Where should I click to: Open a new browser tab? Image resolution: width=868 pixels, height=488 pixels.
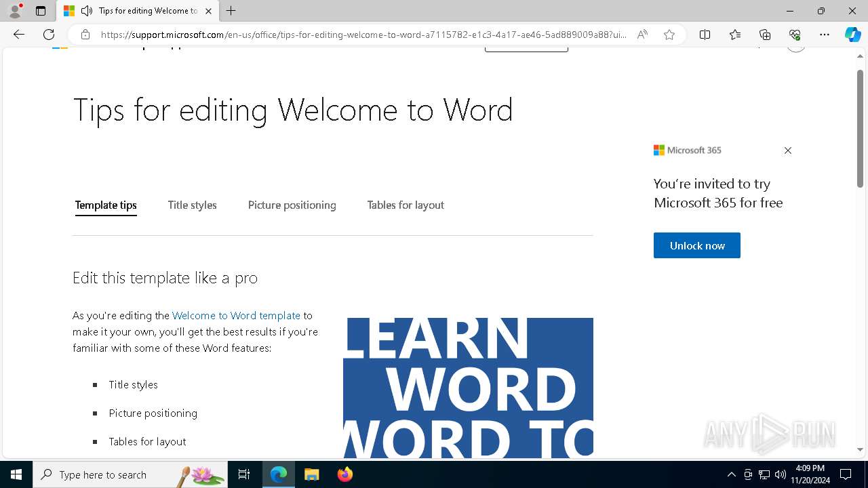tap(231, 11)
